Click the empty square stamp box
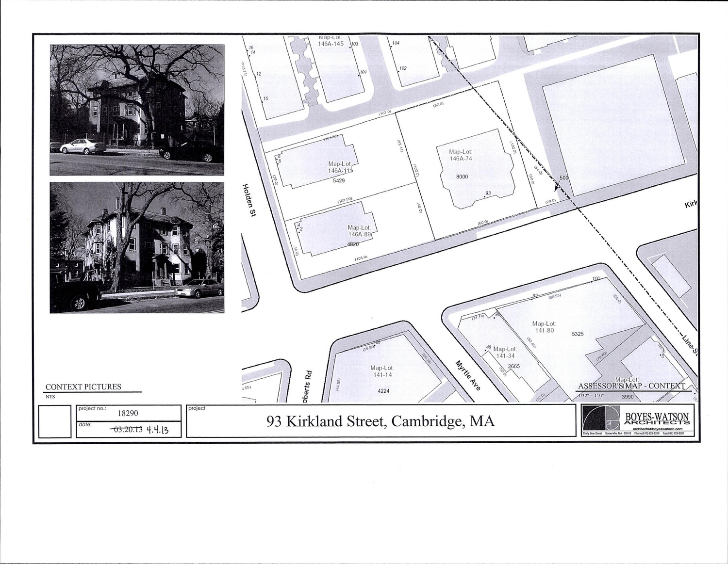This screenshot has height=564, width=728. point(55,422)
